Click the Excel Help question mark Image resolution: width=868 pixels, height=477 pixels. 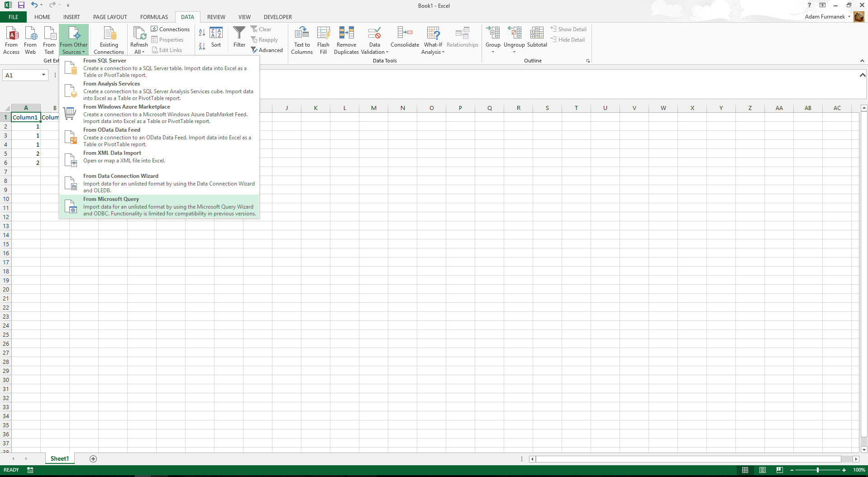pos(809,5)
